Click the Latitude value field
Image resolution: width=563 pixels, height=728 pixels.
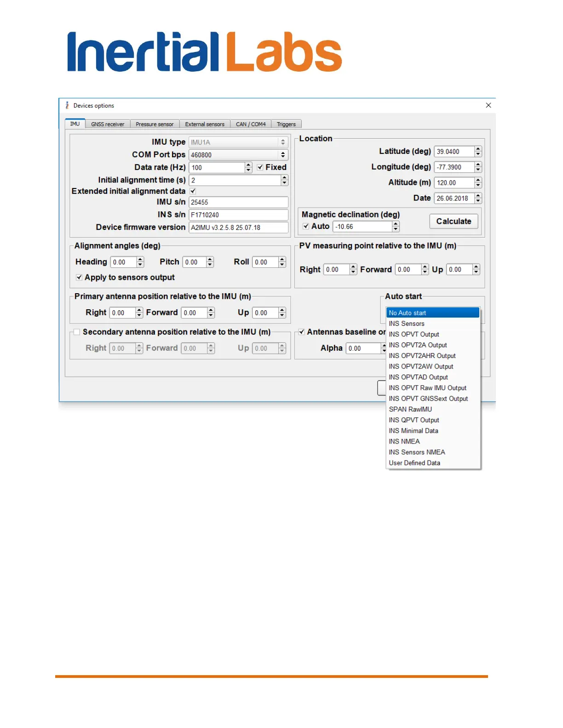click(454, 151)
